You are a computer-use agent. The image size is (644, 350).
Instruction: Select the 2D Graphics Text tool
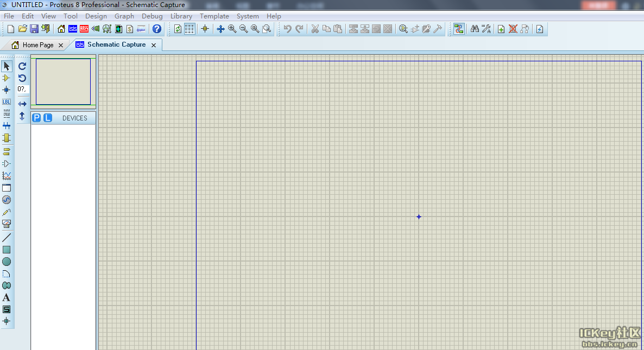[7, 297]
